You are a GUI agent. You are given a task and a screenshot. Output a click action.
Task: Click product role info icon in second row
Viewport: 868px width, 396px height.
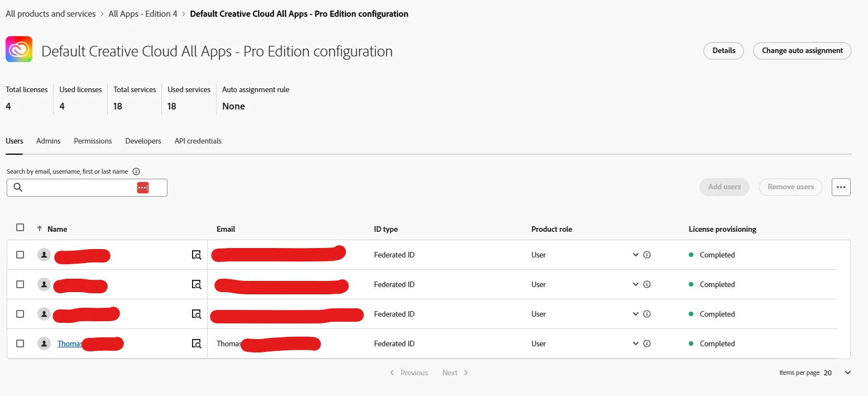(x=647, y=284)
